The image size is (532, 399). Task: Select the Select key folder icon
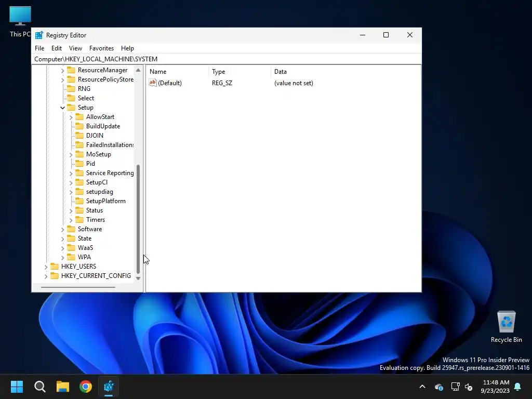(71, 98)
